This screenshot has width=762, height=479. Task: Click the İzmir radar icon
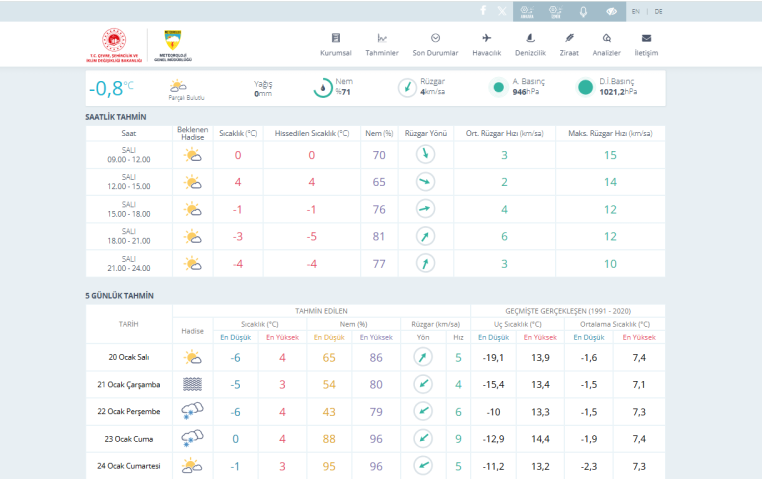pos(555,10)
